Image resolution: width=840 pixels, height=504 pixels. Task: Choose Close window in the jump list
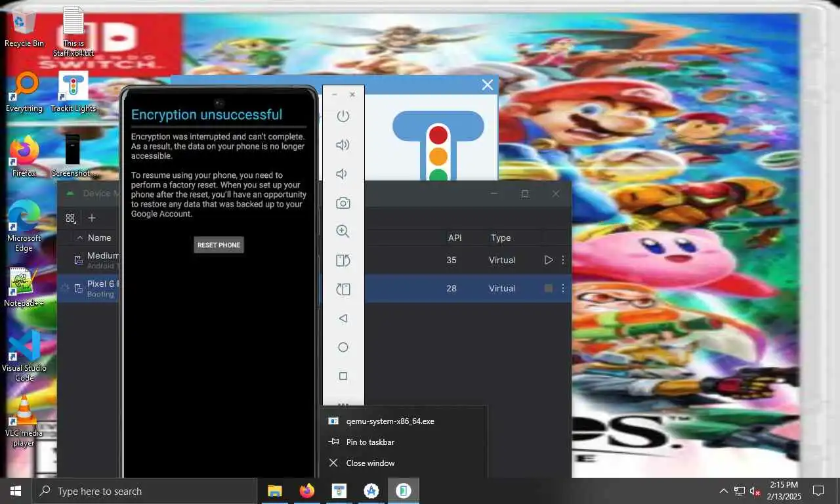pyautogui.click(x=404, y=463)
